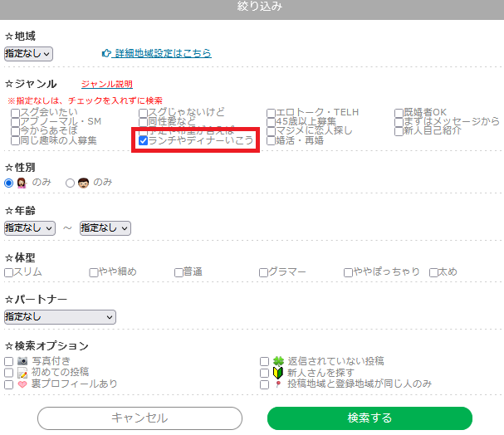The height and width of the screenshot is (435, 504).
Task: Click the notepad icon for 初めての投稿
Action: (22, 373)
